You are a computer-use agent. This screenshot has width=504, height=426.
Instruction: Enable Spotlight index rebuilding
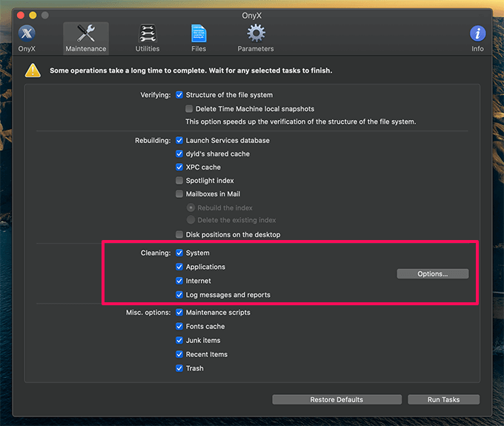(179, 180)
